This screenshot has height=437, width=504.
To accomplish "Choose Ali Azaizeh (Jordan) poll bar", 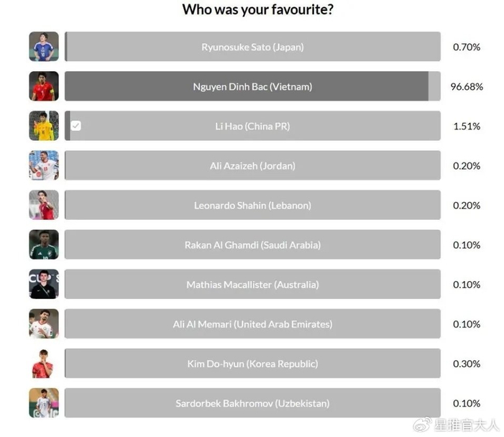I will [x=252, y=165].
